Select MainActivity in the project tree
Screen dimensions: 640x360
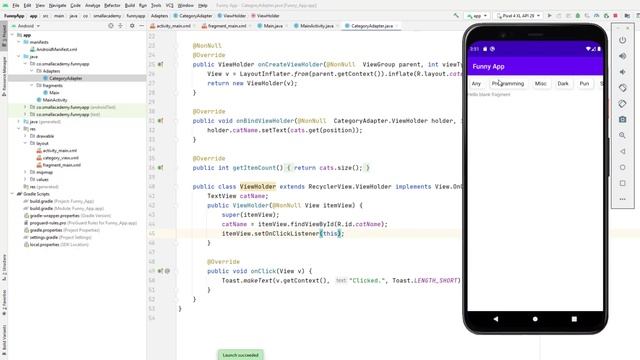[55, 100]
